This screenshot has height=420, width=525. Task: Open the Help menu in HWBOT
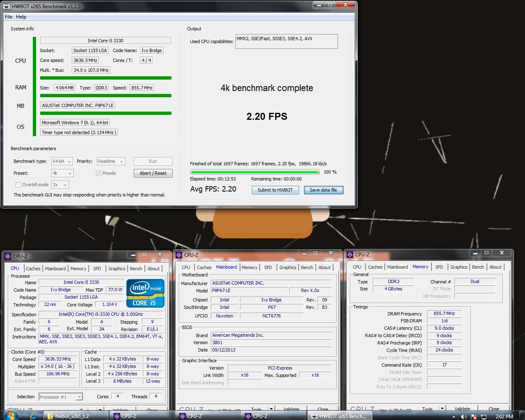[x=21, y=17]
